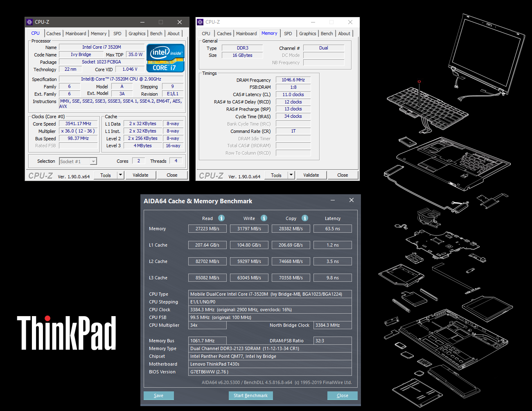The width and height of the screenshot is (532, 411).
Task: Click the Channel # value Dual
Action: (324, 48)
